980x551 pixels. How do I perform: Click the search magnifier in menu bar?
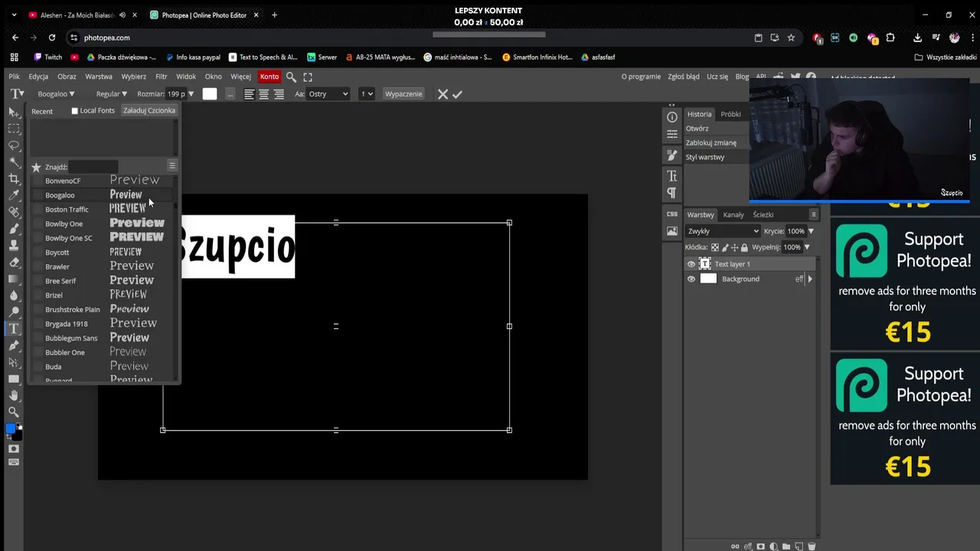(x=291, y=77)
